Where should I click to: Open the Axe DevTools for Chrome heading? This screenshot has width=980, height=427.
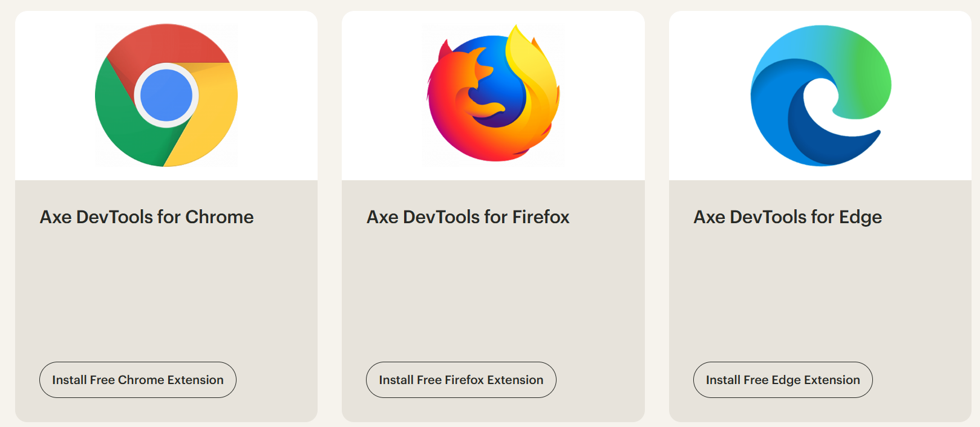pos(147,217)
